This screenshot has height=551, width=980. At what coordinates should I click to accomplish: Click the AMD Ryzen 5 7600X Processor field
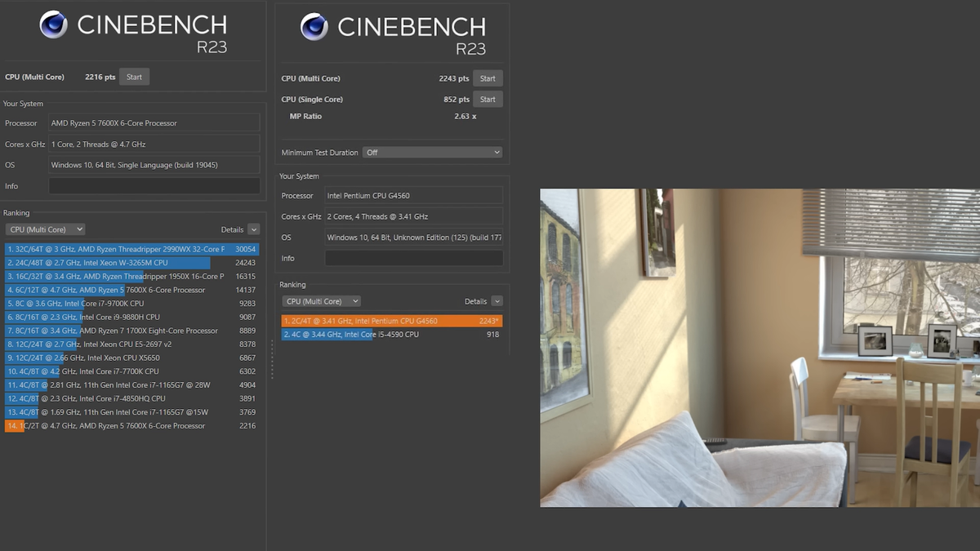coord(154,123)
